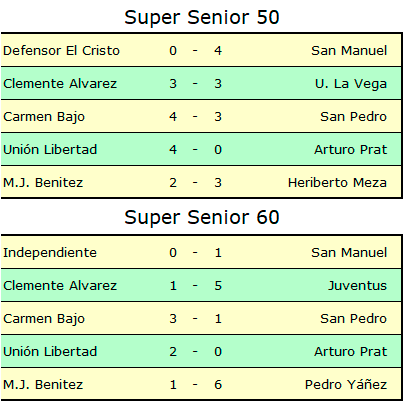Select Unión Libertad in Super Senior 50
This screenshot has width=403, height=401.
click(x=50, y=149)
